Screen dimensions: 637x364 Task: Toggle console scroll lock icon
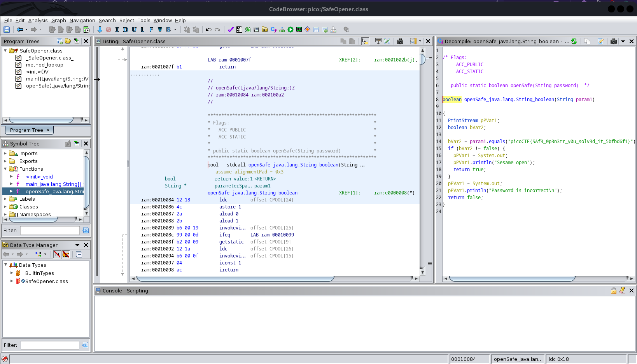pyautogui.click(x=614, y=290)
